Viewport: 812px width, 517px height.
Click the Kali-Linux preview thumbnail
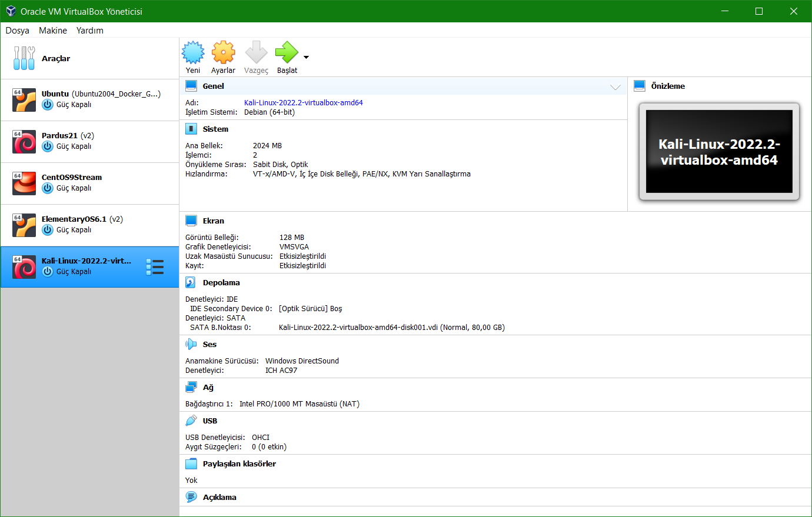click(719, 152)
